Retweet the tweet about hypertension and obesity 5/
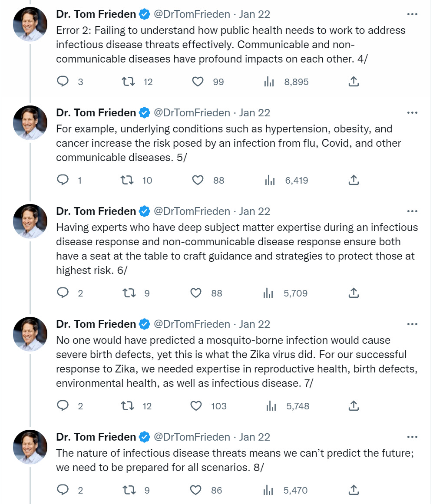Viewport: 433px width, 504px height. (x=127, y=180)
